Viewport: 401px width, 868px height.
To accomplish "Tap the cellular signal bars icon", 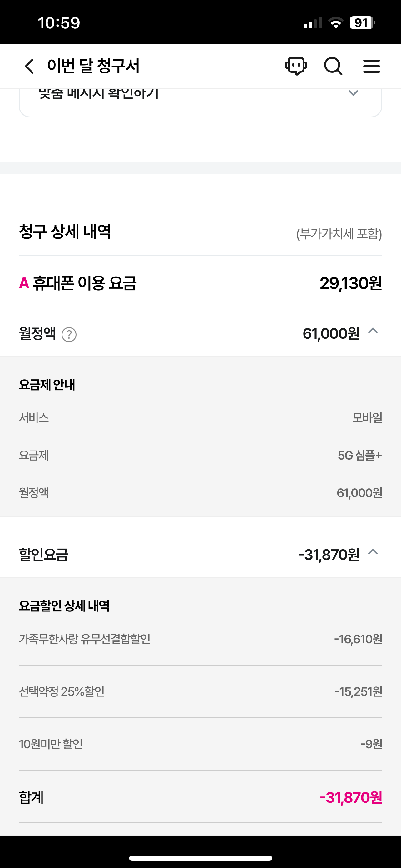I will (313, 23).
